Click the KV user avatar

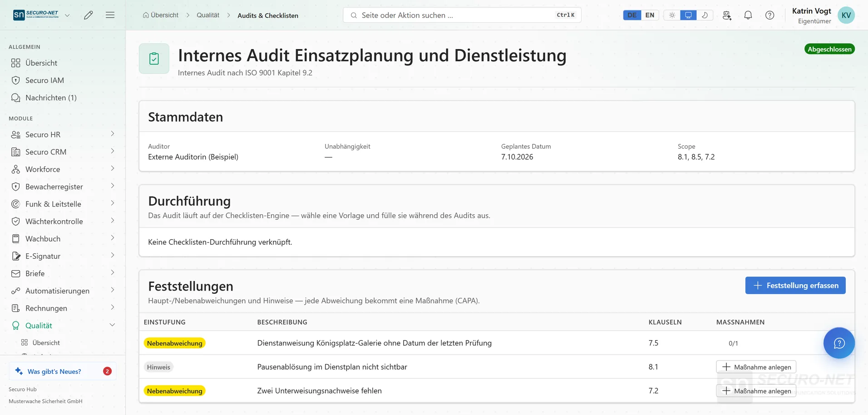[846, 15]
